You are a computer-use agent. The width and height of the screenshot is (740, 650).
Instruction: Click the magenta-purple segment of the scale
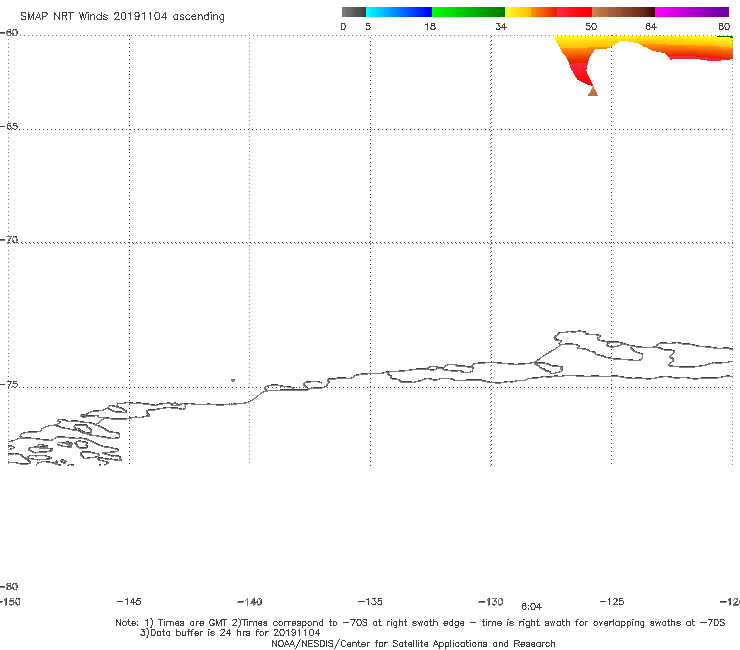(692, 12)
